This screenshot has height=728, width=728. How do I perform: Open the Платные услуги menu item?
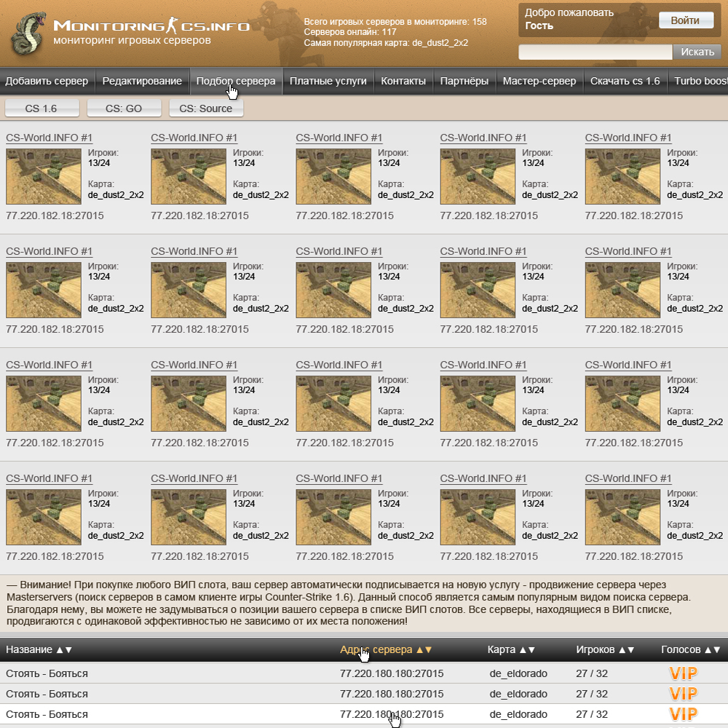click(x=328, y=81)
